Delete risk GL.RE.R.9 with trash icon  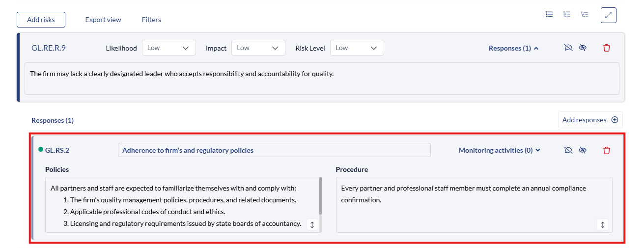coord(607,48)
